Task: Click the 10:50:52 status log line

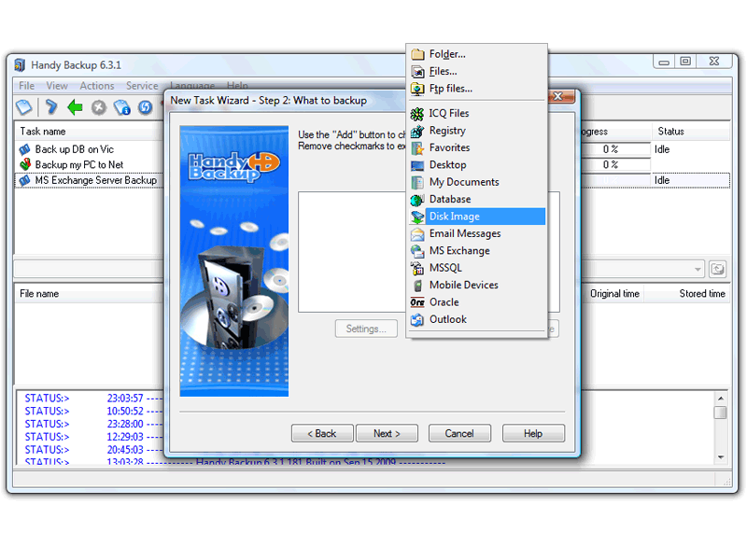Action: 94,411
